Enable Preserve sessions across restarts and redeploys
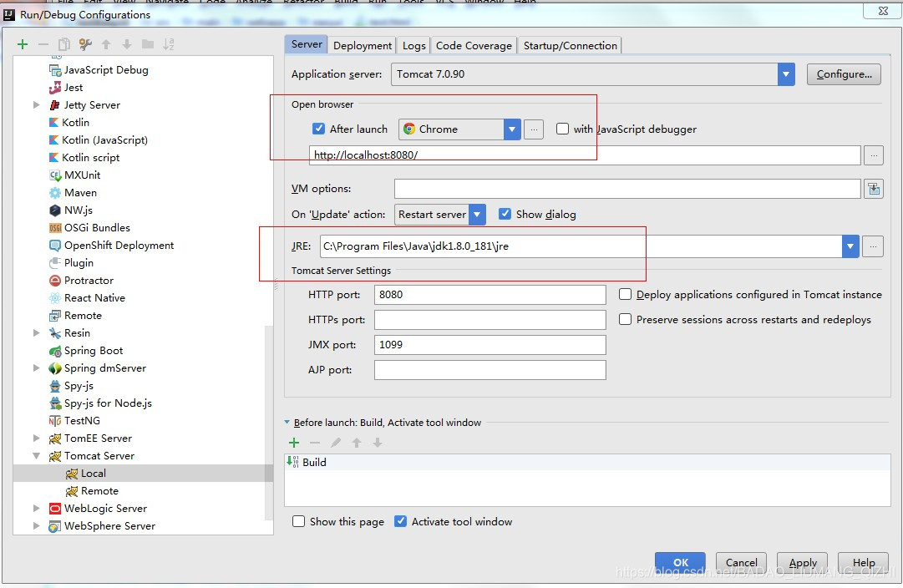The height and width of the screenshot is (588, 903). (x=625, y=320)
